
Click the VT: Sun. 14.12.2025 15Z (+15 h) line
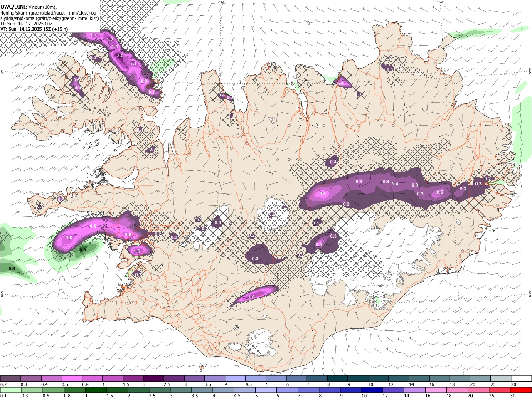click(34, 29)
